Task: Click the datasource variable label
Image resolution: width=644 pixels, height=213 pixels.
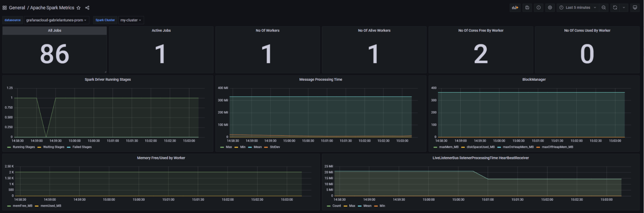Action: [13, 20]
